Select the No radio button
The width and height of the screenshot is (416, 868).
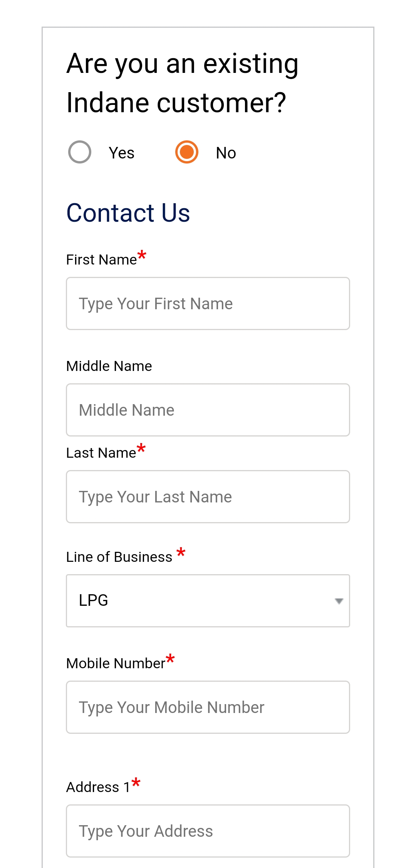pos(187,152)
